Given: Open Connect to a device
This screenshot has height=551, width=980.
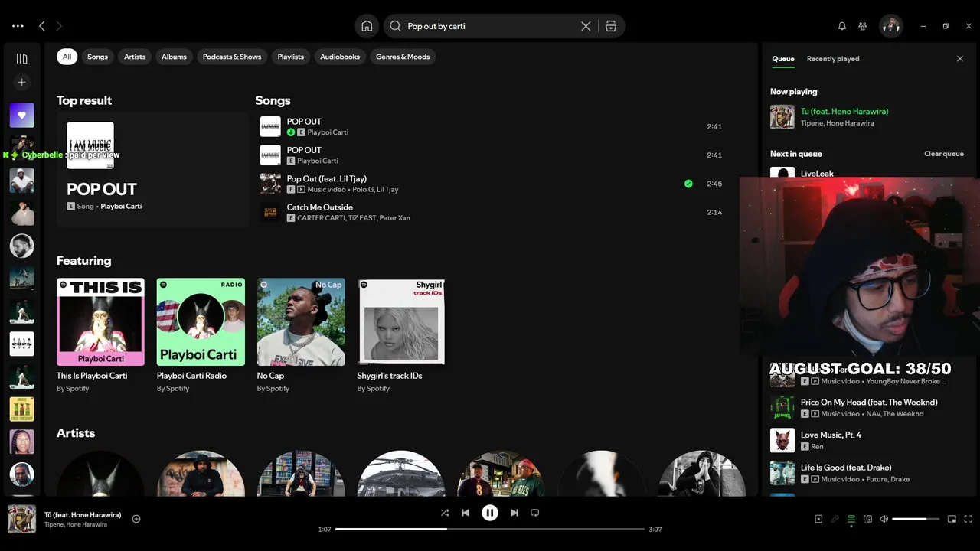Looking at the screenshot, I should click(x=867, y=519).
